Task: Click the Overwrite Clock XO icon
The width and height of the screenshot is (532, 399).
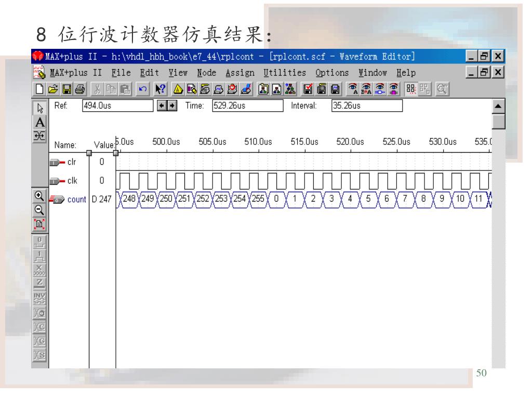Action: 39,313
